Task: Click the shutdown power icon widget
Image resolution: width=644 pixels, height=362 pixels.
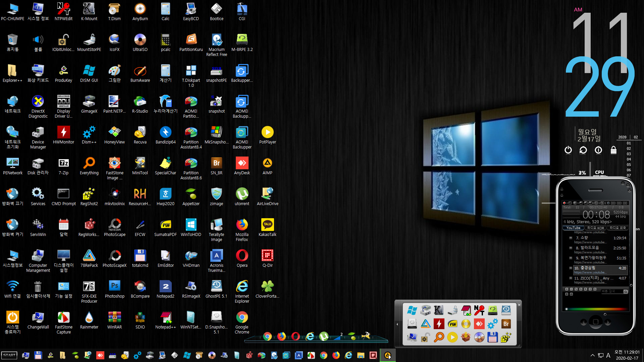Action: tap(568, 150)
